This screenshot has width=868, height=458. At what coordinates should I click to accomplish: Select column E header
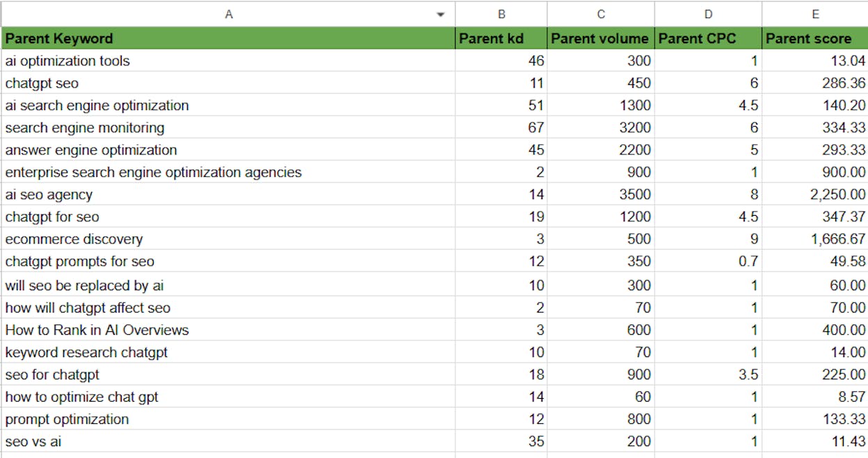815,14
